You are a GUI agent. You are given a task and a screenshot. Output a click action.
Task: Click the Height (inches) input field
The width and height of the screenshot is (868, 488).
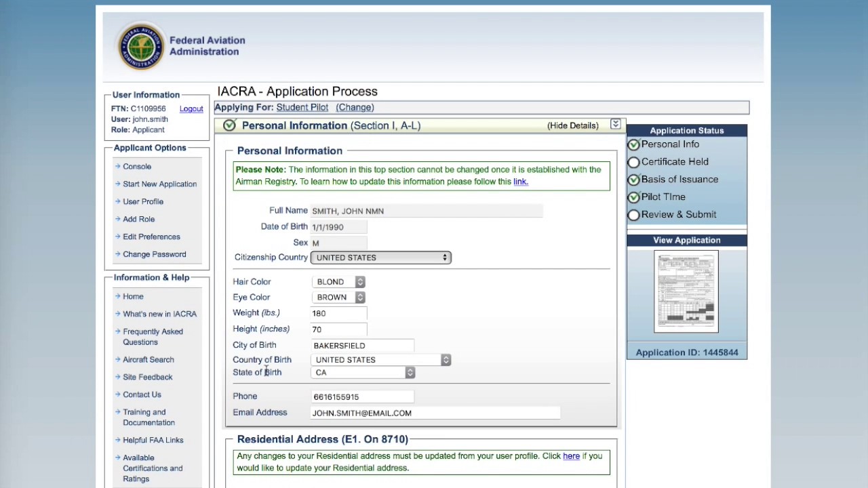pyautogui.click(x=339, y=329)
